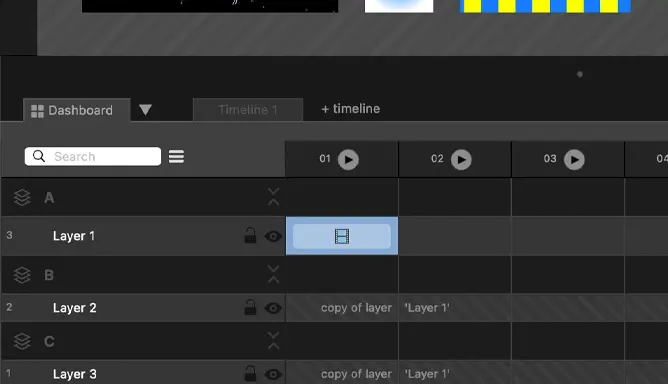
Task: Click the index number 2 of Layer 2
Action: point(9,307)
